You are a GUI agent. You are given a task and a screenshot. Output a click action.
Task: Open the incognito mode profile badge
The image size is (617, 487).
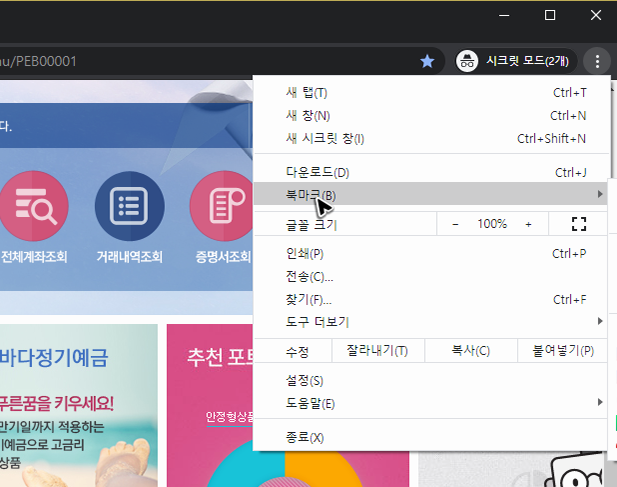click(x=515, y=61)
